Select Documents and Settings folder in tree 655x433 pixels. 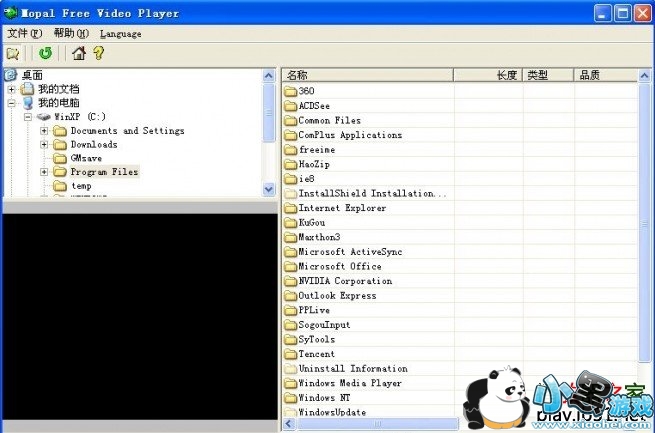127,131
